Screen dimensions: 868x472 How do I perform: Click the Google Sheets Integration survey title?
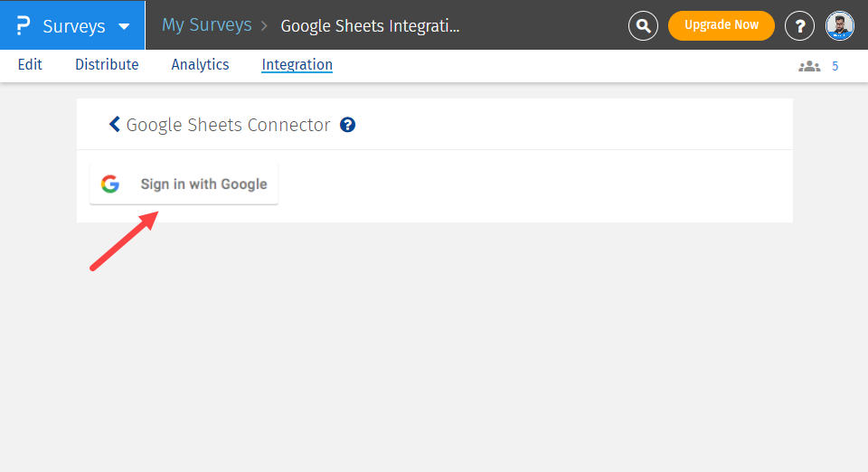[x=370, y=25]
